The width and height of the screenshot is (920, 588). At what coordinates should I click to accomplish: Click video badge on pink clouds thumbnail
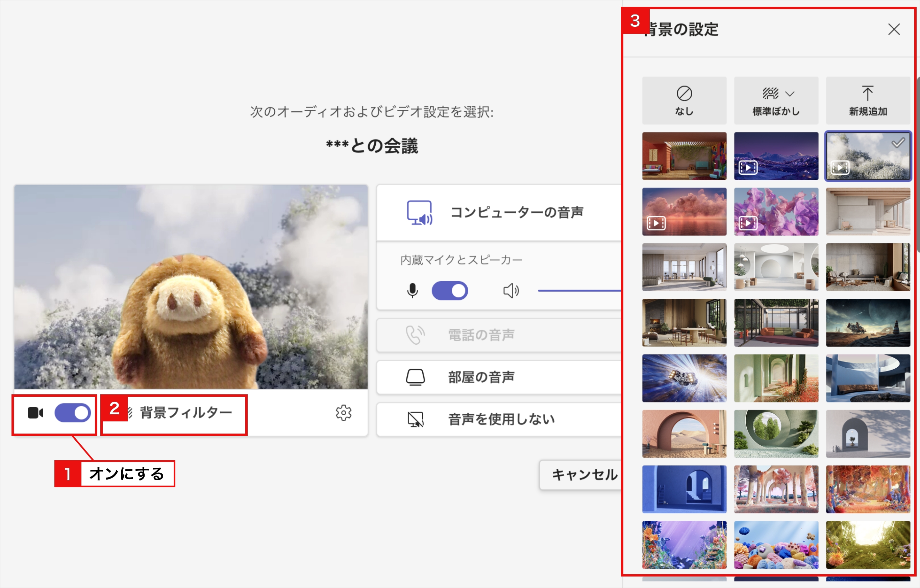656,223
